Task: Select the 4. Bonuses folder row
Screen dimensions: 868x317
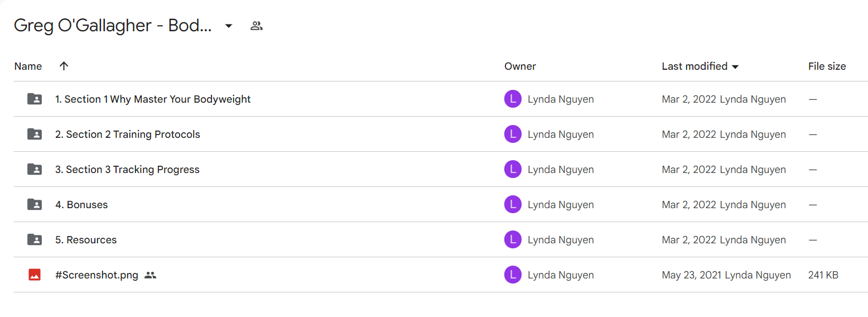Action: tap(441, 204)
